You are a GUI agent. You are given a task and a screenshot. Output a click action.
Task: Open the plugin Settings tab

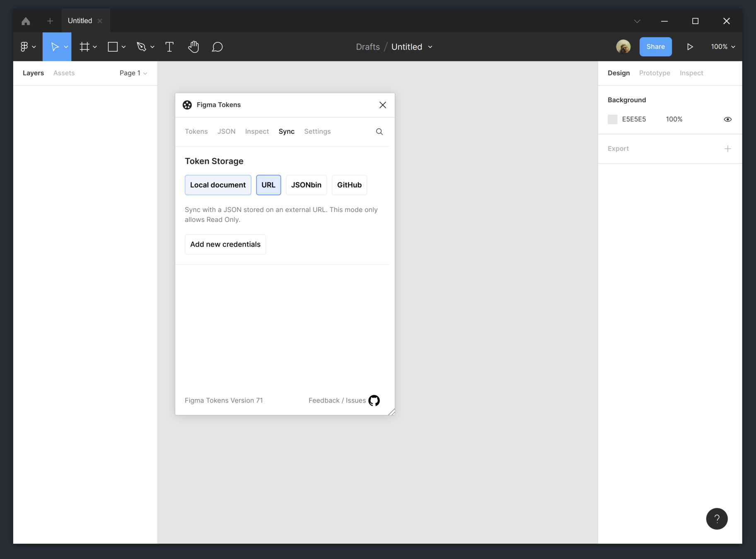[x=317, y=132]
